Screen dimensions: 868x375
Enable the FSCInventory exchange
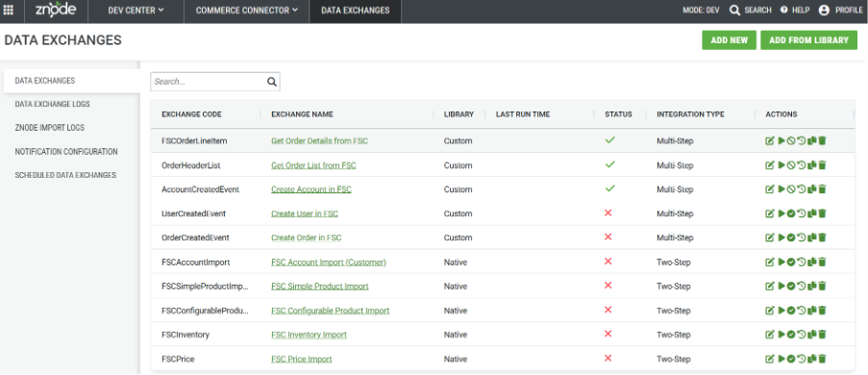click(x=791, y=335)
